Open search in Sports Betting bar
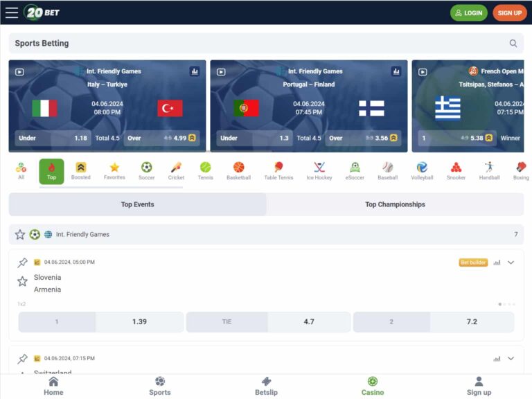532x399 pixels. (513, 44)
